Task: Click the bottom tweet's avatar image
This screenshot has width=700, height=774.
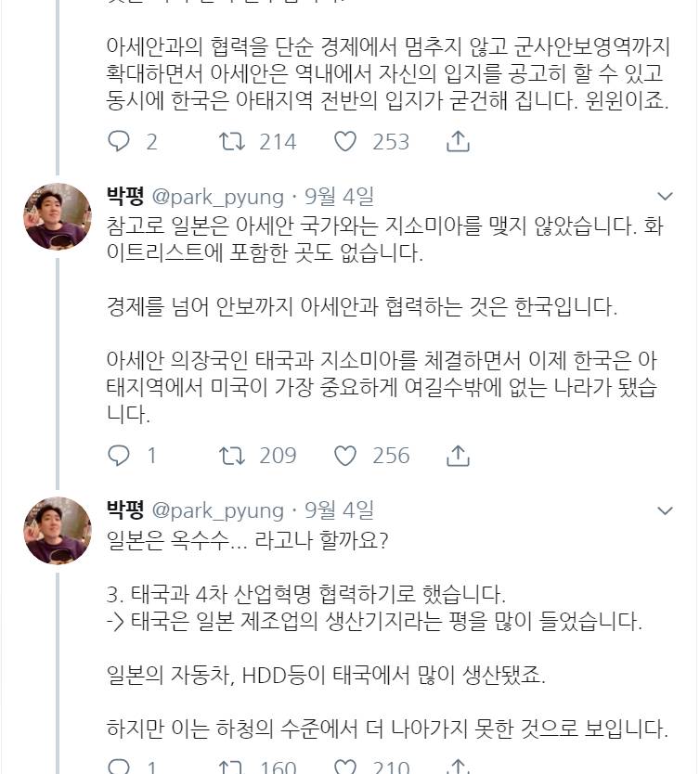Action: 58,530
